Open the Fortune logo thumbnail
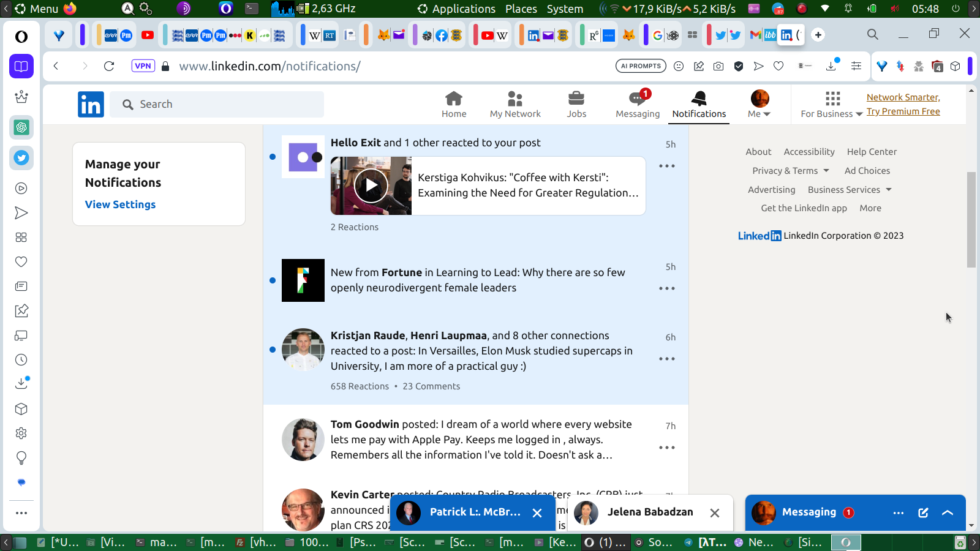This screenshot has width=980, height=551. tap(303, 280)
